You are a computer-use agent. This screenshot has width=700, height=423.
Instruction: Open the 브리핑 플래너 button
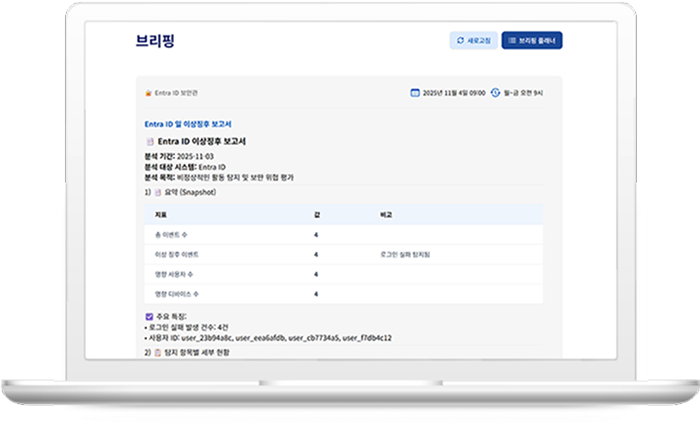[532, 41]
